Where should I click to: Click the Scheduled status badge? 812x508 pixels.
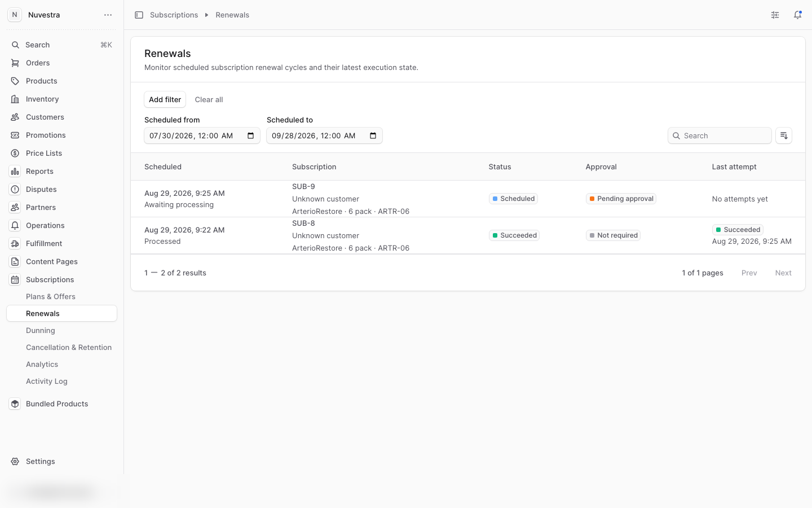(513, 199)
